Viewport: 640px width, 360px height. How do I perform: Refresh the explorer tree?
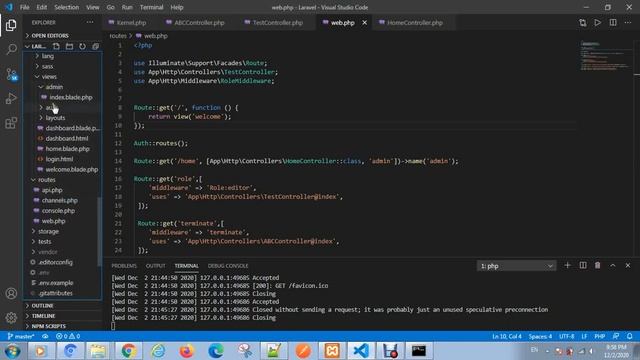coord(82,47)
